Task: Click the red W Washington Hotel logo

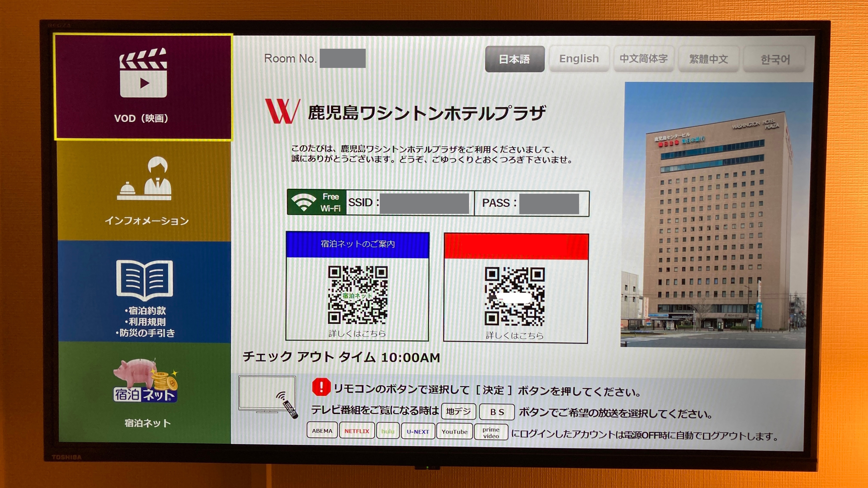Action: tap(282, 111)
